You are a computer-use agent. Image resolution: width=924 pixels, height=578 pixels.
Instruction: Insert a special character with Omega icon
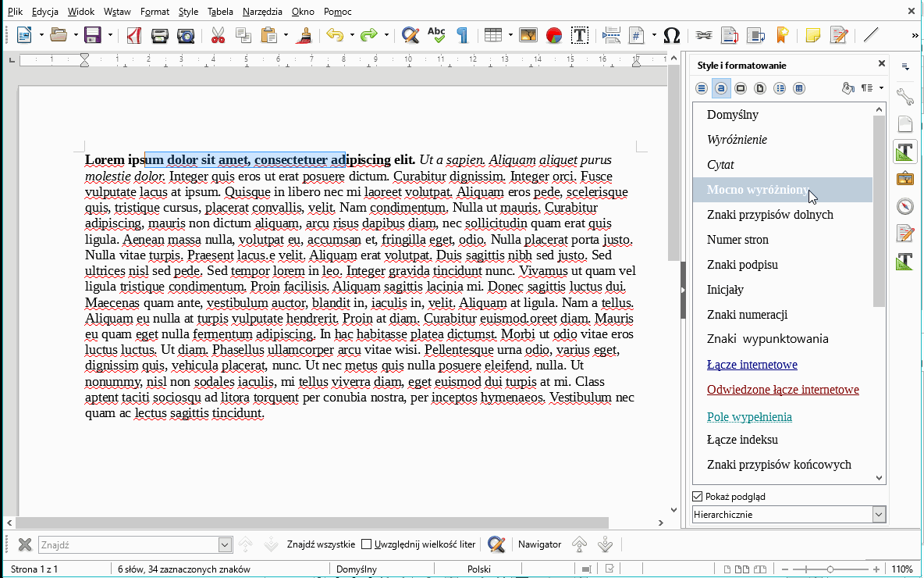pos(671,35)
